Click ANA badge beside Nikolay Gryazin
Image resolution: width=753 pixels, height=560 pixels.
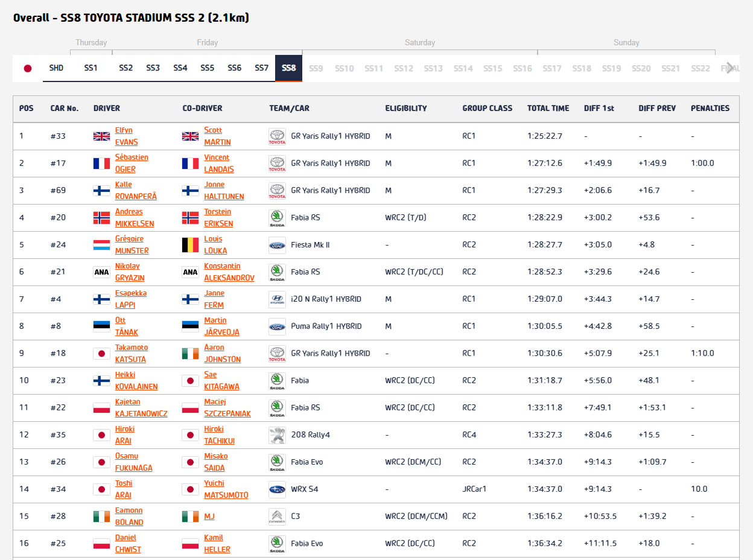click(101, 272)
